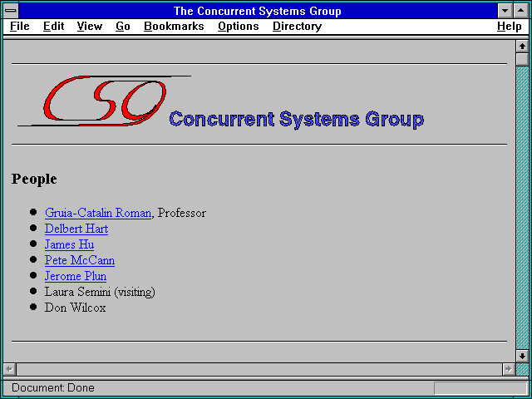Click the People heading
Viewport: 532px width, 399px height.
click(34, 179)
